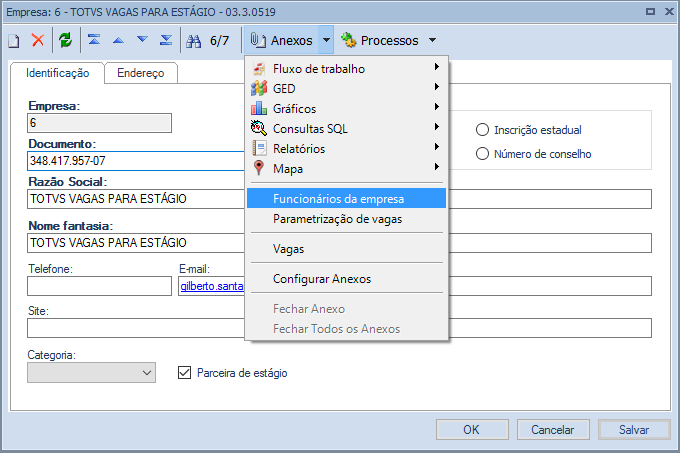Switch to the Endereço tab

[x=141, y=73]
